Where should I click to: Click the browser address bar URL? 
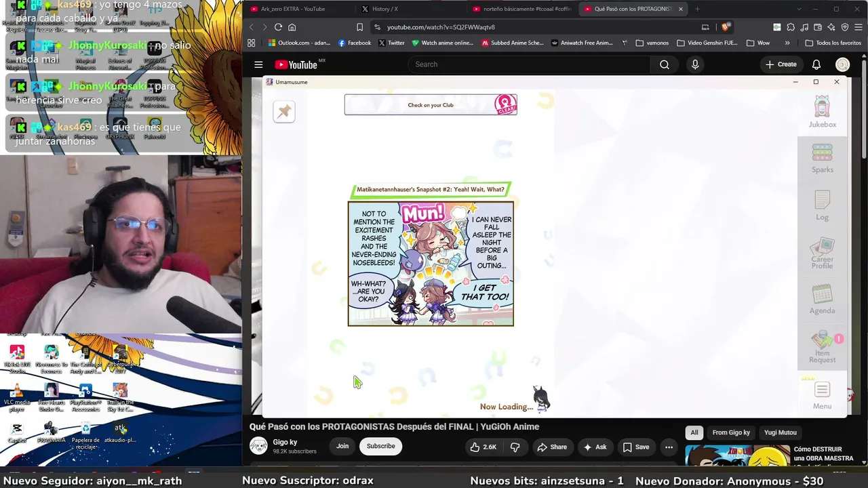tap(441, 27)
